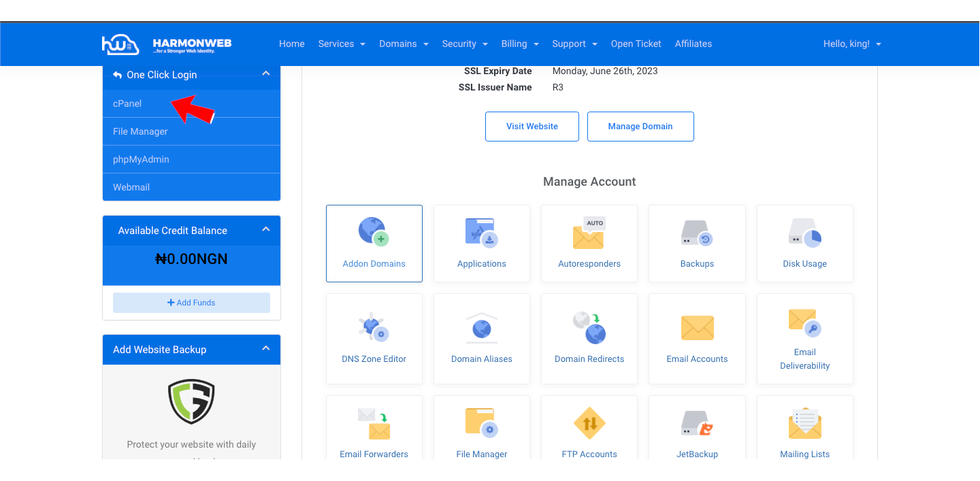Click the Email Accounts envelope icon
980x481 pixels.
697,327
